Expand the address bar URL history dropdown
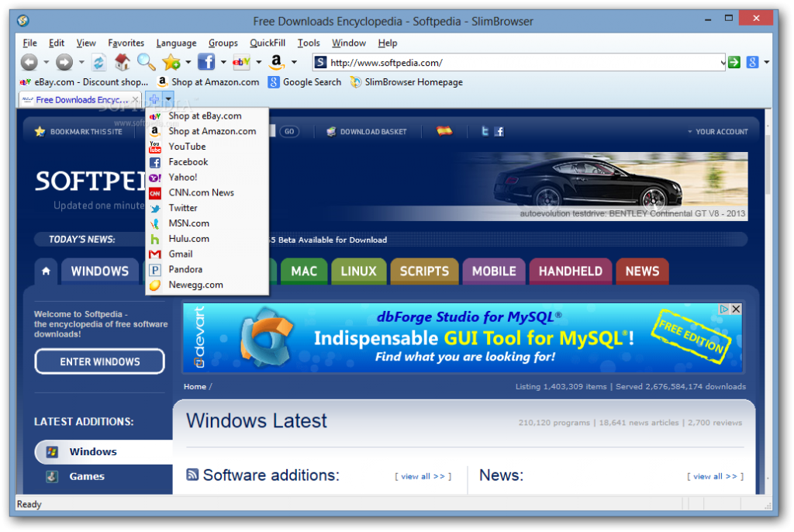794x532 pixels. pos(722,62)
